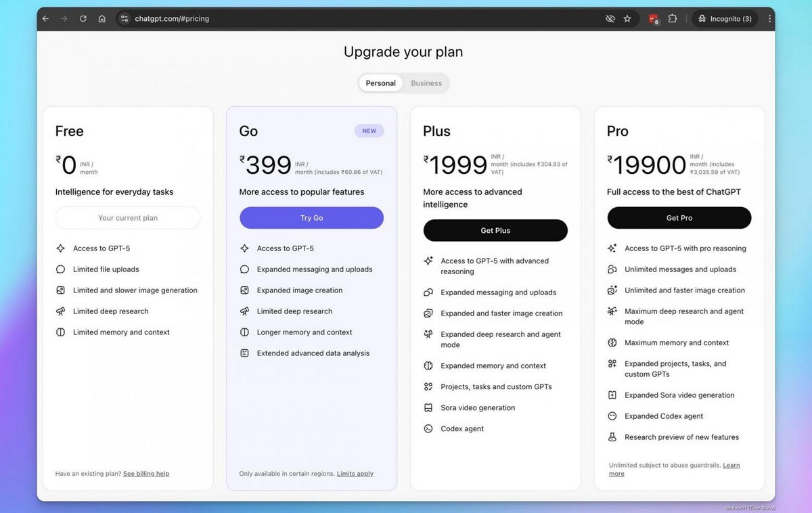This screenshot has width=812, height=513.
Task: Click the Get Plus button
Action: coord(495,230)
